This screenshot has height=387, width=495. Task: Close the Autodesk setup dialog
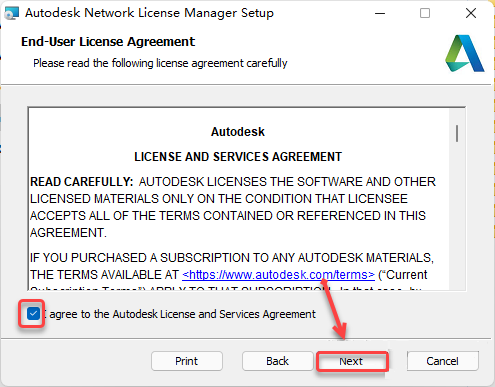click(471, 13)
